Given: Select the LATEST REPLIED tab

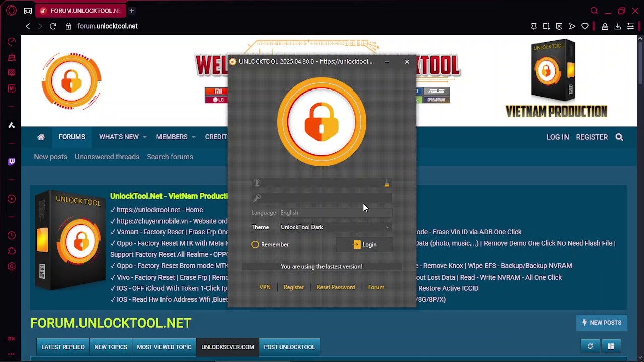Looking at the screenshot, I should coord(63,347).
